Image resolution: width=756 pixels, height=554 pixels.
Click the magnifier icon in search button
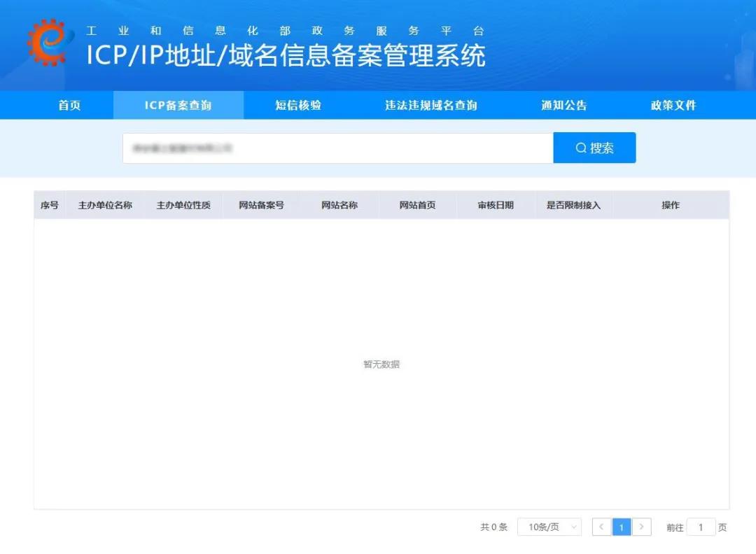click(580, 148)
